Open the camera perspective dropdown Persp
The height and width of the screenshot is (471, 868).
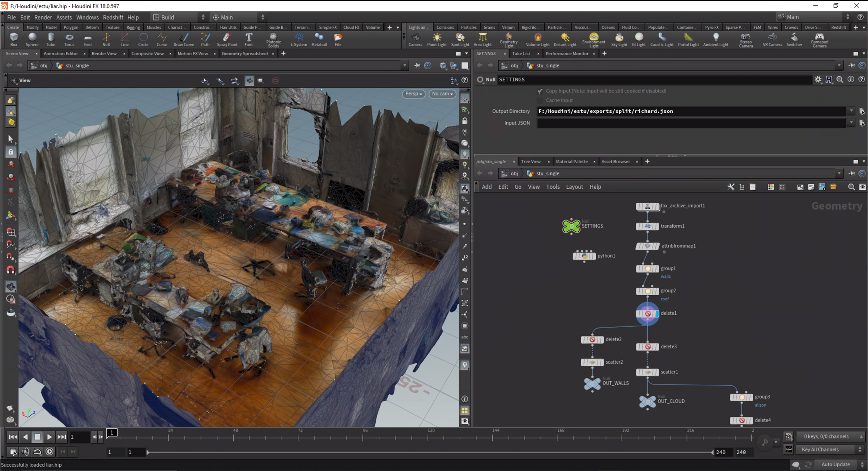click(414, 93)
